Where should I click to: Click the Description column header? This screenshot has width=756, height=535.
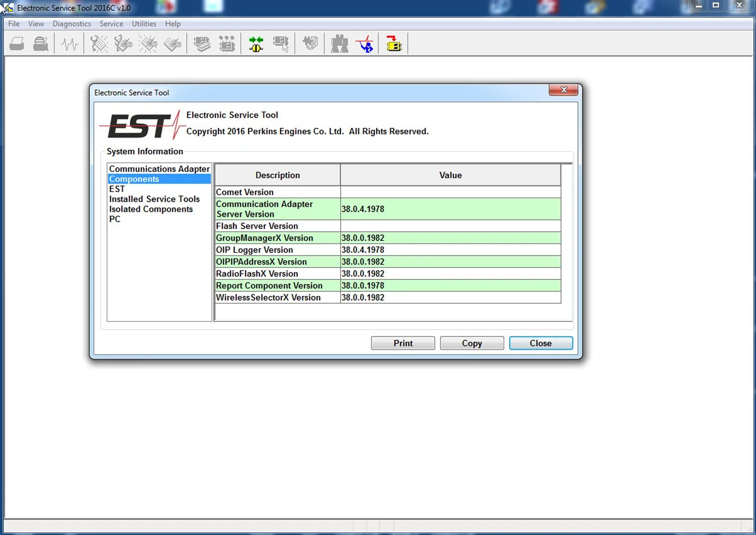tap(278, 175)
